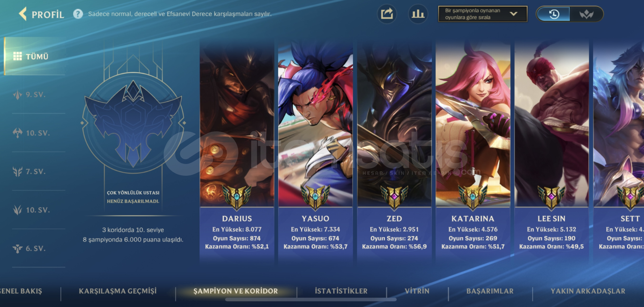Open the Yasuo champion card
Viewport: 644px width, 307px height.
click(x=316, y=151)
